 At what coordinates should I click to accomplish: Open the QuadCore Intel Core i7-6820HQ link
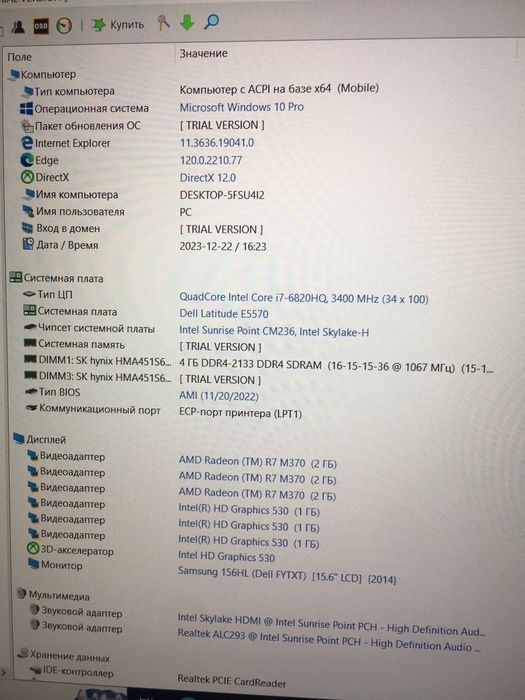pyautogui.click(x=304, y=298)
